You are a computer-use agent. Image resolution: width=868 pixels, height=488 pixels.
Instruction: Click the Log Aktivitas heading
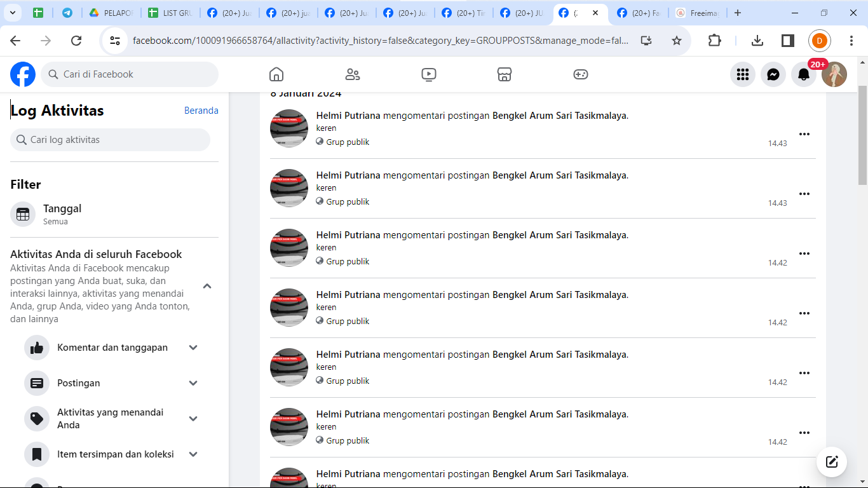tap(57, 111)
